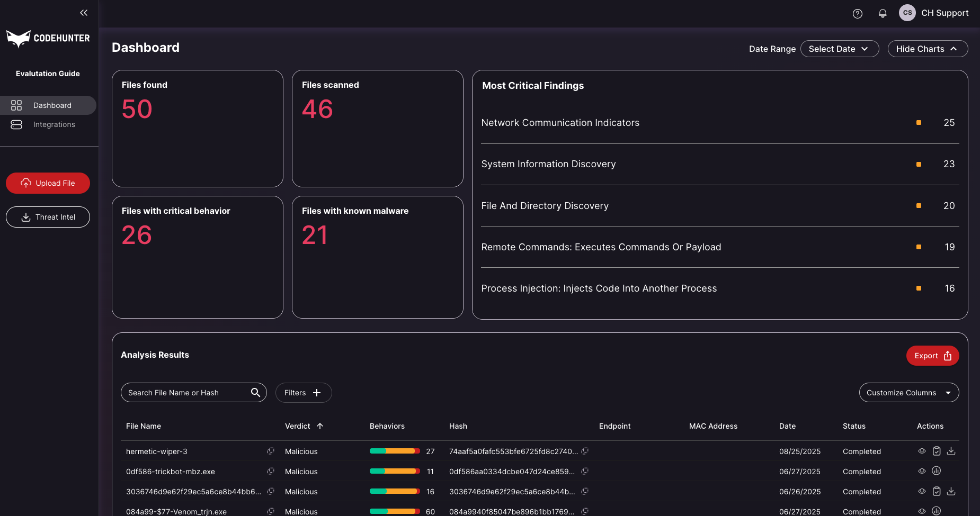Download results for the 3036746d row
Image resolution: width=980 pixels, height=516 pixels.
click(x=951, y=491)
